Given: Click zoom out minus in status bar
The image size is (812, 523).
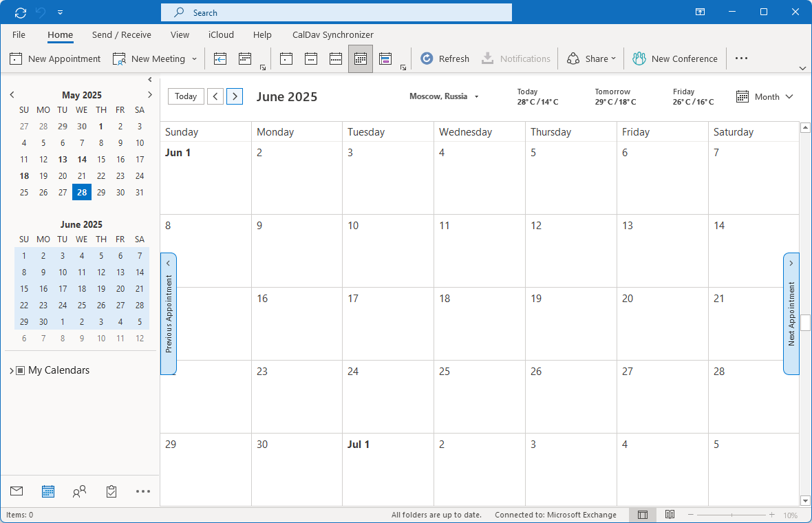Looking at the screenshot, I should point(690,515).
